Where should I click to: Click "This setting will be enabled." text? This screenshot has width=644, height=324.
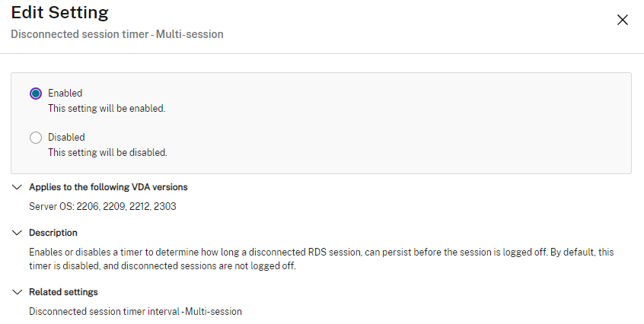pyautogui.click(x=107, y=109)
